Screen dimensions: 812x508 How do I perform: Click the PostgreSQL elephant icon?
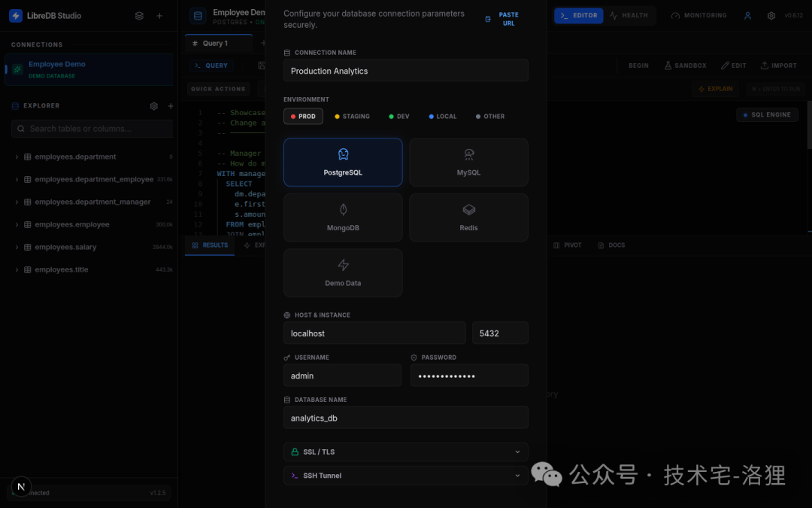[343, 154]
